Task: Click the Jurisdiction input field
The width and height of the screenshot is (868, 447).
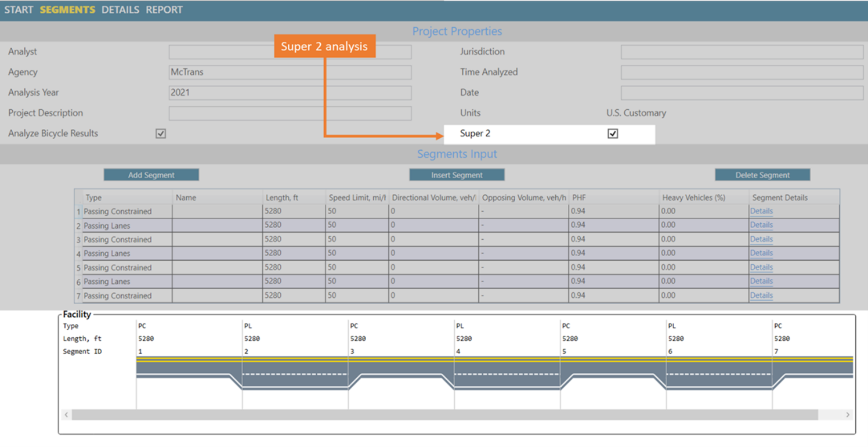Action: pos(742,52)
